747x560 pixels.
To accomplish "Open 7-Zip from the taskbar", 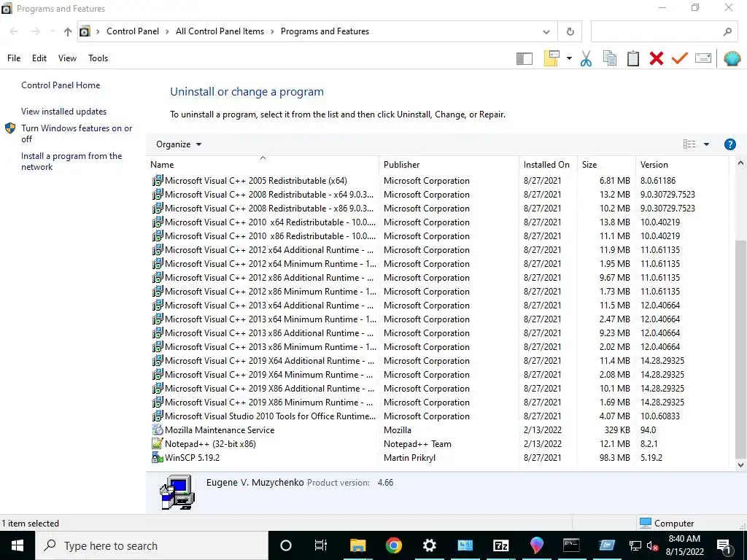I will [500, 545].
